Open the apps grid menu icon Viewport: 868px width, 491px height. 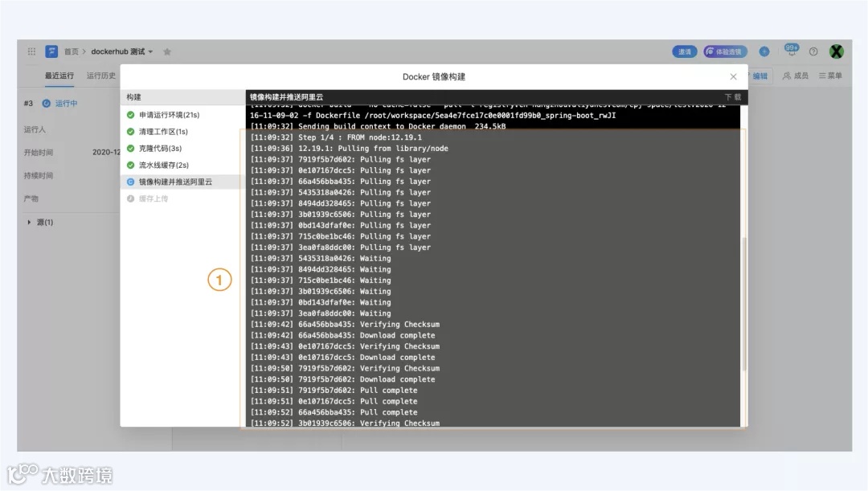(x=31, y=51)
